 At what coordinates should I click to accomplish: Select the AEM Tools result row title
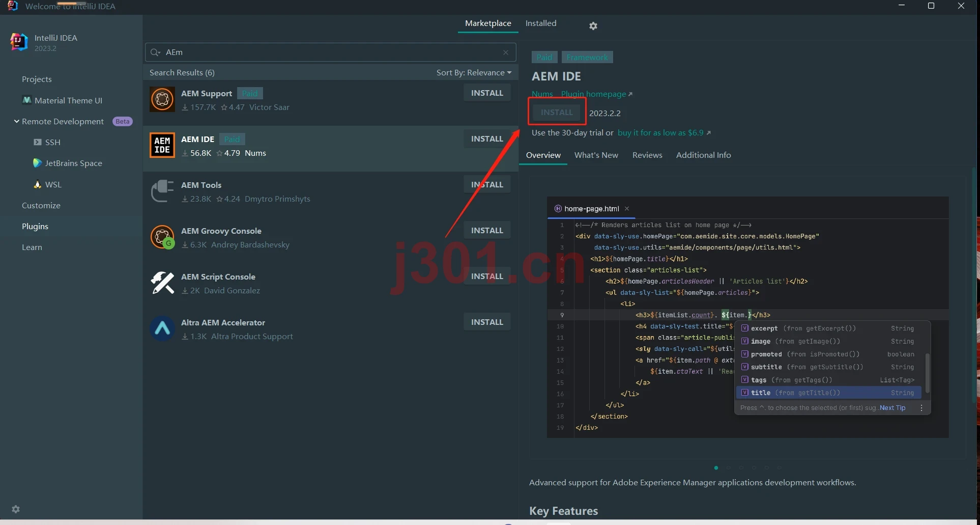pos(201,185)
